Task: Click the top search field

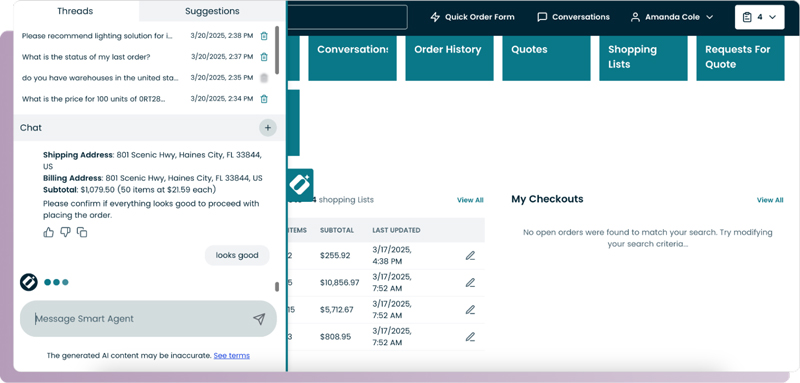Action: (347, 17)
